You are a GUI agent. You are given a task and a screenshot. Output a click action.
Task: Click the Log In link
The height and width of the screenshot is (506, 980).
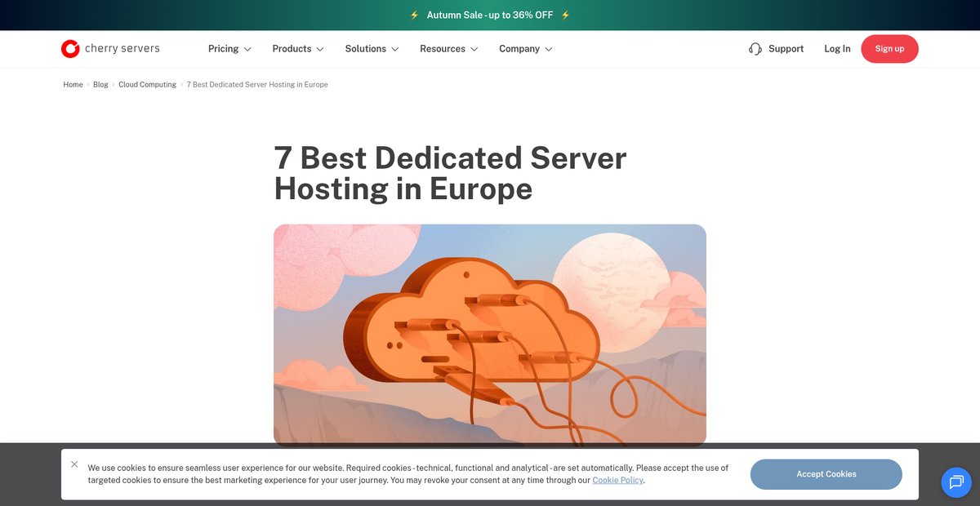(837, 49)
